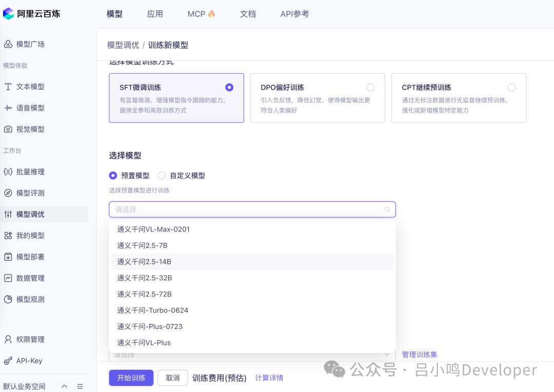Pick 通义千问2.5-14B from dropdown
The image size is (554, 392).
(x=252, y=262)
